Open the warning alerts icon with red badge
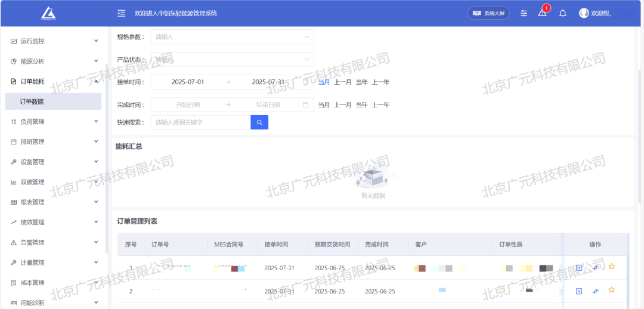Screen dimensions: 644x309 point(543,13)
